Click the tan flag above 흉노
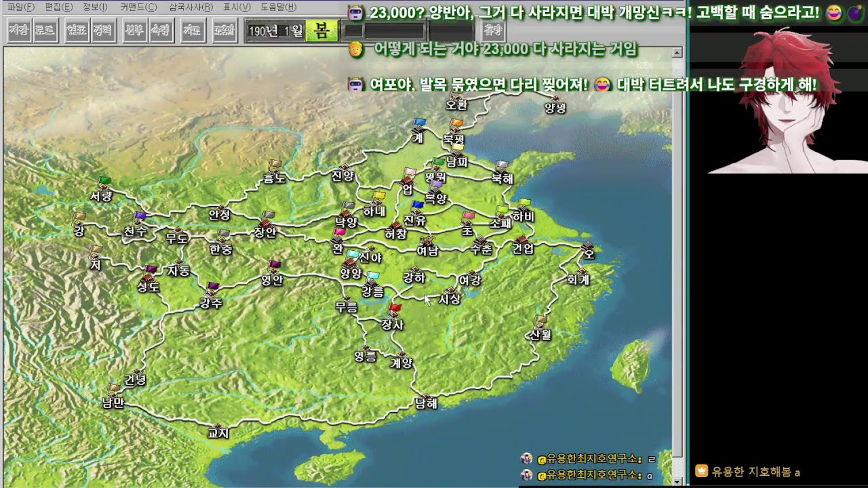868x488 pixels. (274, 165)
